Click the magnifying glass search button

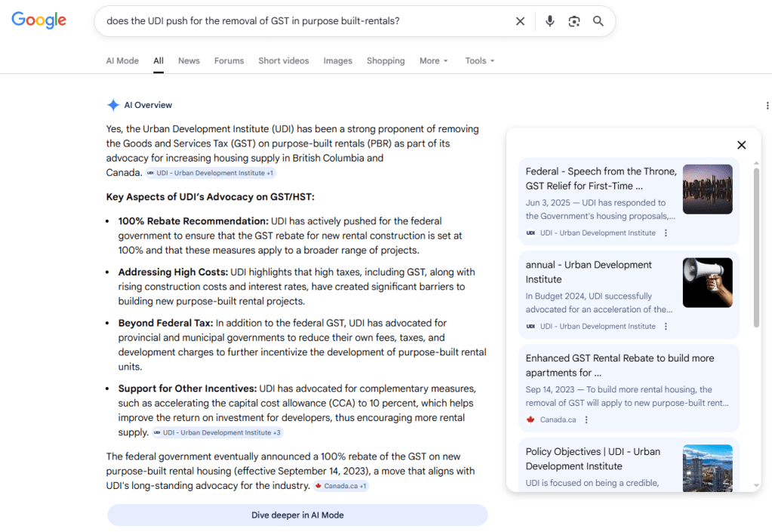[598, 21]
